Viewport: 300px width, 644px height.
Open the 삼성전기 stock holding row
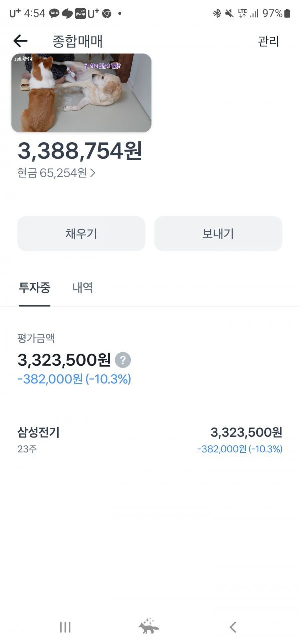click(150, 440)
